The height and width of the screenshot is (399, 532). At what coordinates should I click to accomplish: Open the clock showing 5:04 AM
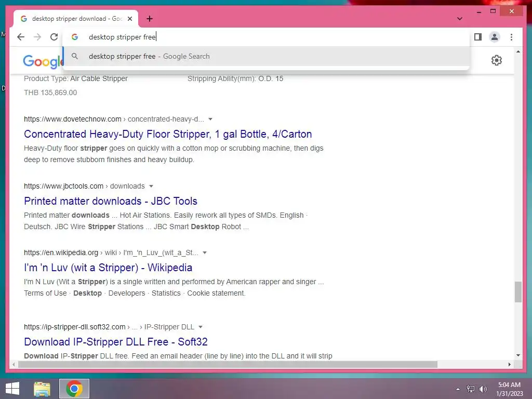click(510, 389)
